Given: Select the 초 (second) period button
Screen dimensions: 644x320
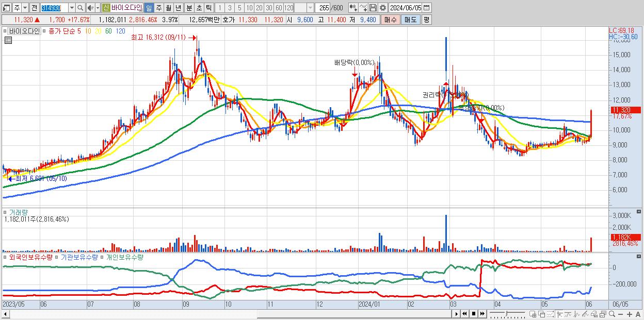Looking at the screenshot, I should point(199,8).
